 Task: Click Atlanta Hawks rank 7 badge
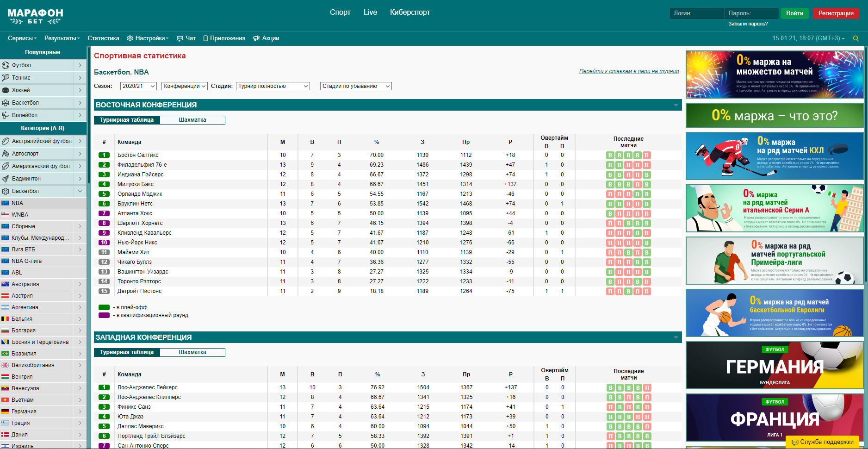104,213
